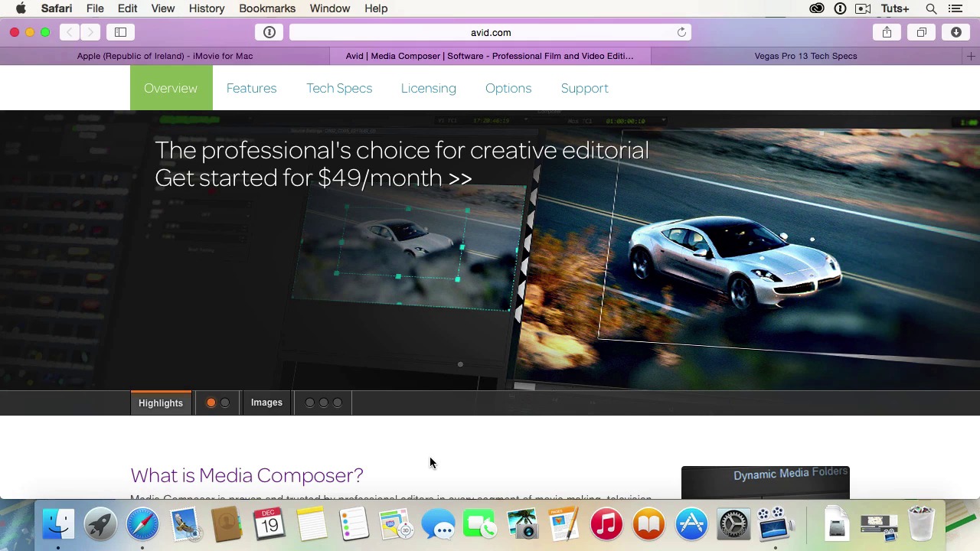Select the middle Images slide dot
This screenshot has width=980, height=551.
coord(324,403)
